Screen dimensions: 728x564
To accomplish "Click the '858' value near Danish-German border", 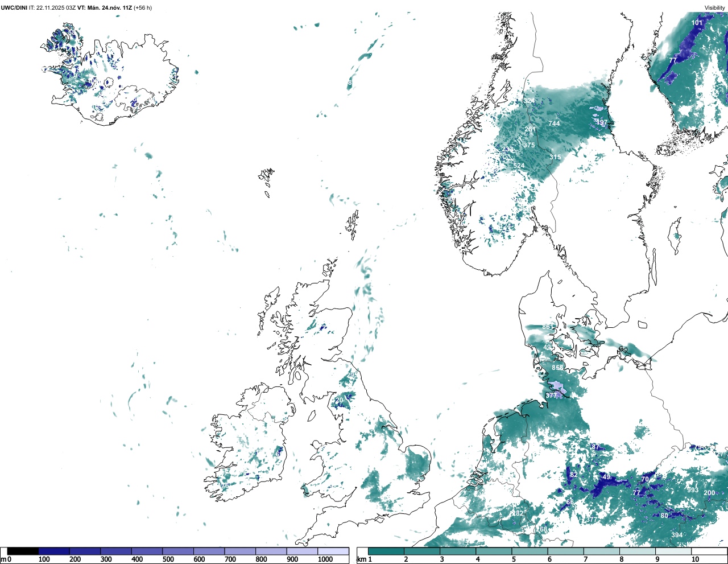I will (557, 368).
